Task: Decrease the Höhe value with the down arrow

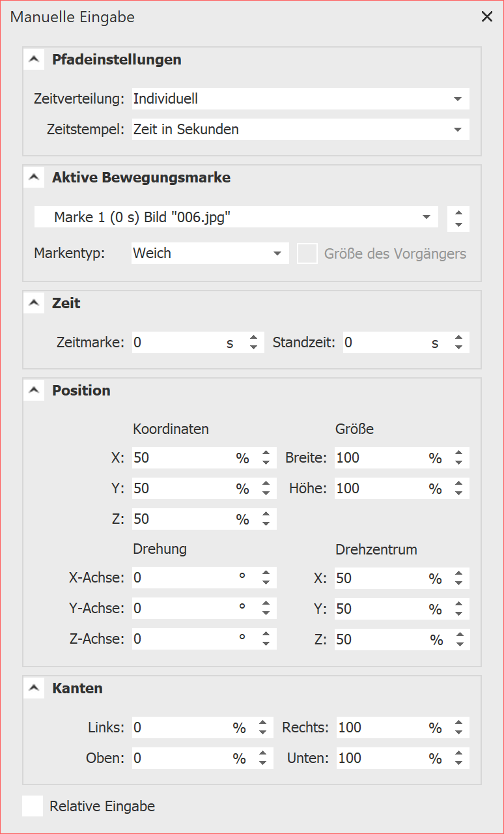Action: 459,493
